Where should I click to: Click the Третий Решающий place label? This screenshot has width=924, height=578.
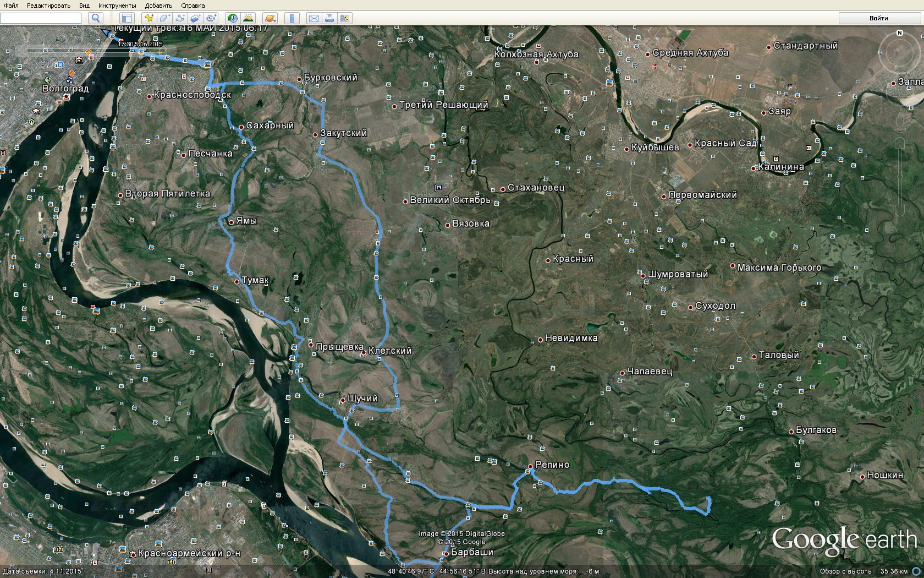click(443, 105)
